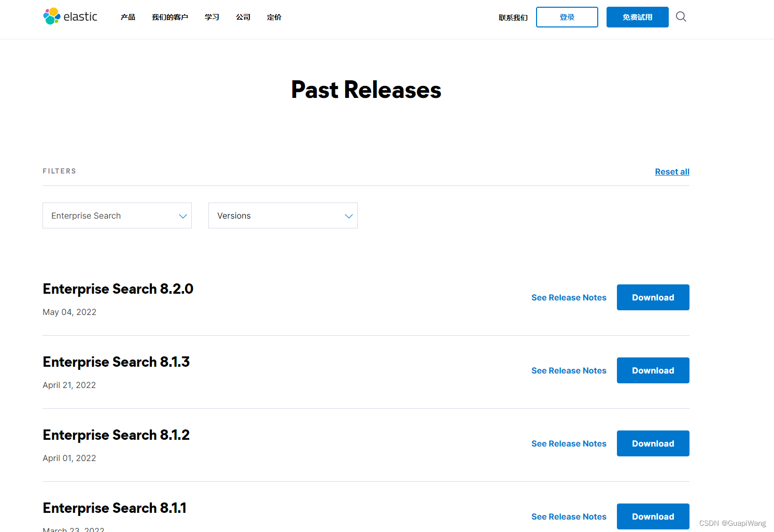
Task: Click the blue 免费试用 button
Action: tap(637, 17)
